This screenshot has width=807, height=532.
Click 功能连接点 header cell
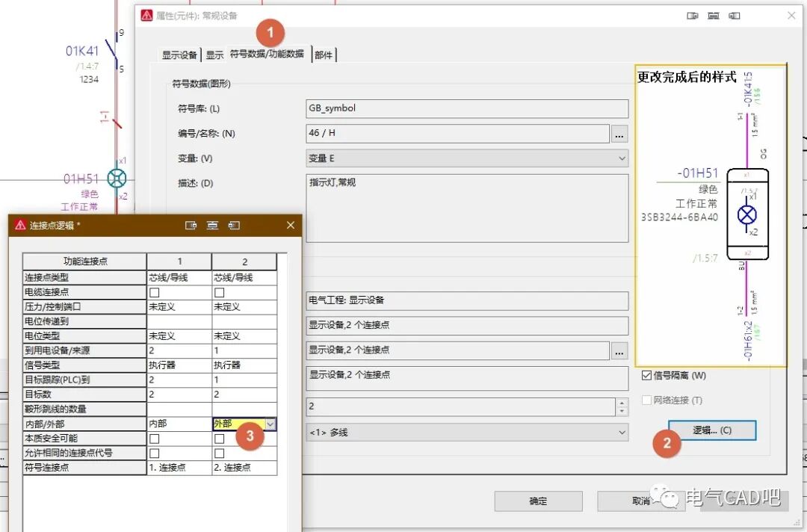point(85,262)
